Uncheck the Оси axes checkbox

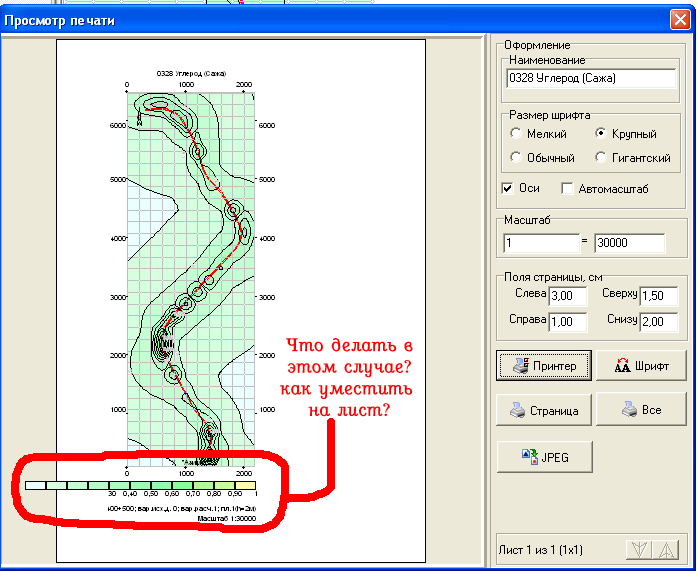point(508,189)
